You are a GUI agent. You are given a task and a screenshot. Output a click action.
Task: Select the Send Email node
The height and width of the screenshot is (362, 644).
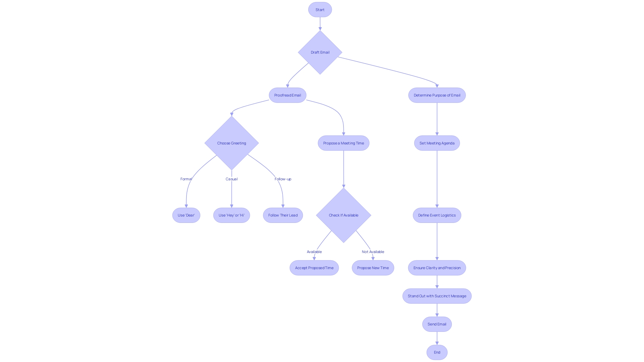[437, 324]
